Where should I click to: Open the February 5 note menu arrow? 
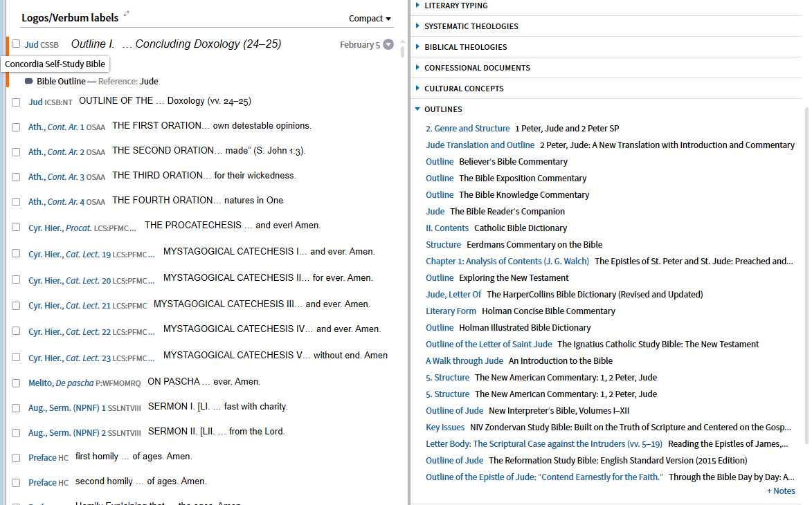click(388, 44)
